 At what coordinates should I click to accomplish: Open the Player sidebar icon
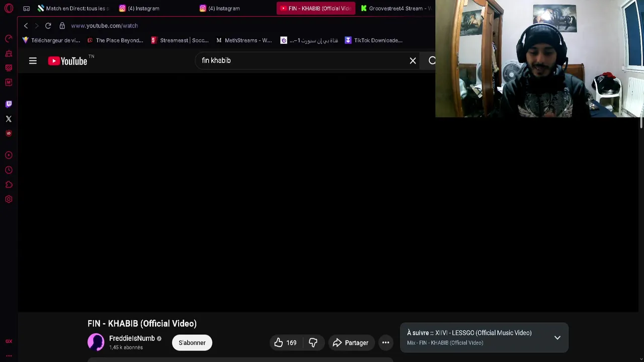[9, 155]
